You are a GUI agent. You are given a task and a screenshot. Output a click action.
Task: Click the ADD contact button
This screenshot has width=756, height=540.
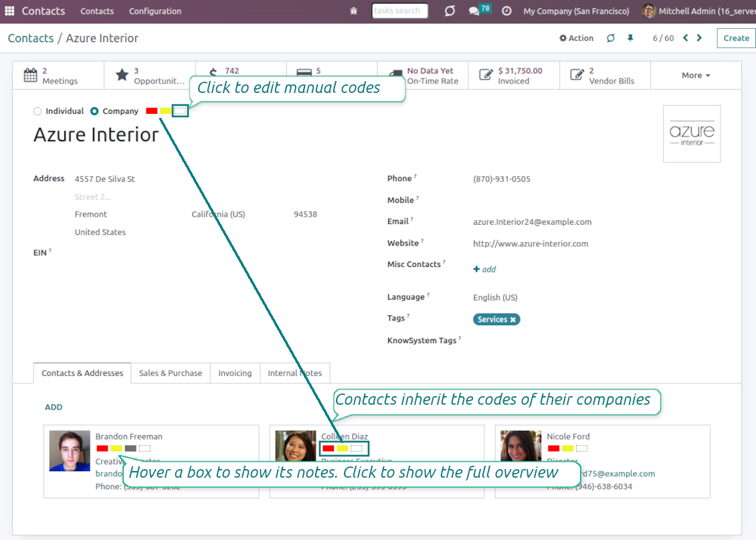click(54, 407)
